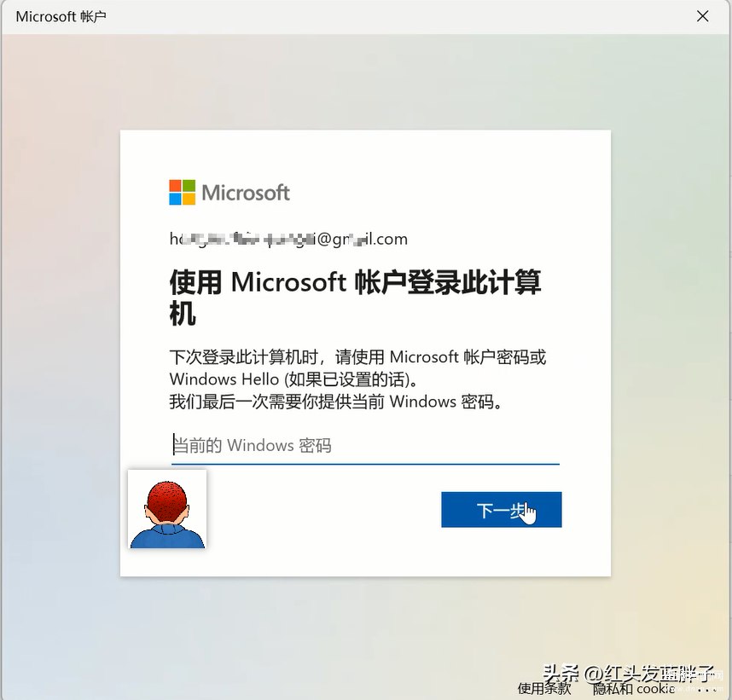Open the 使用条款 link

(544, 689)
